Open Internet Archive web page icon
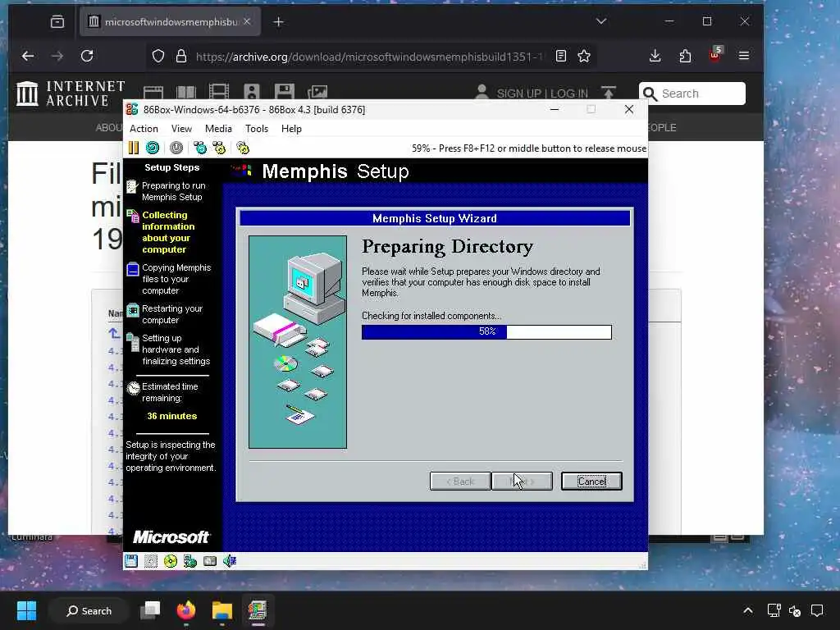 pyautogui.click(x=153, y=92)
